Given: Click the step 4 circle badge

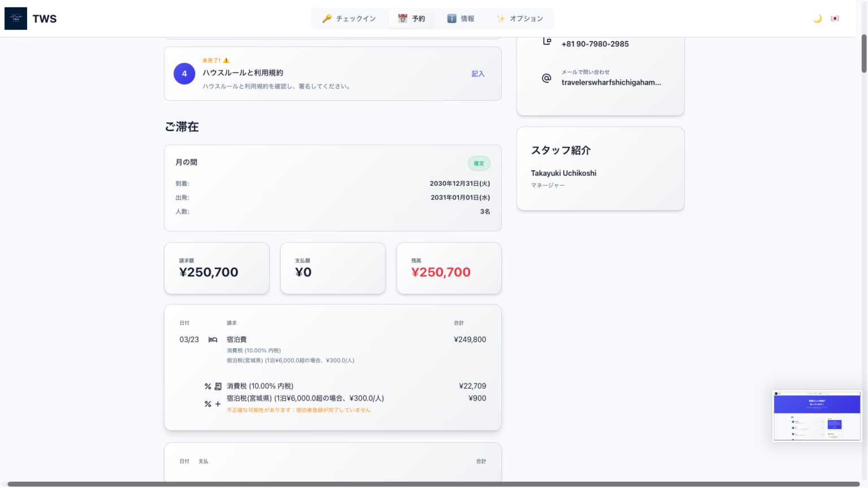Looking at the screenshot, I should click(x=184, y=73).
